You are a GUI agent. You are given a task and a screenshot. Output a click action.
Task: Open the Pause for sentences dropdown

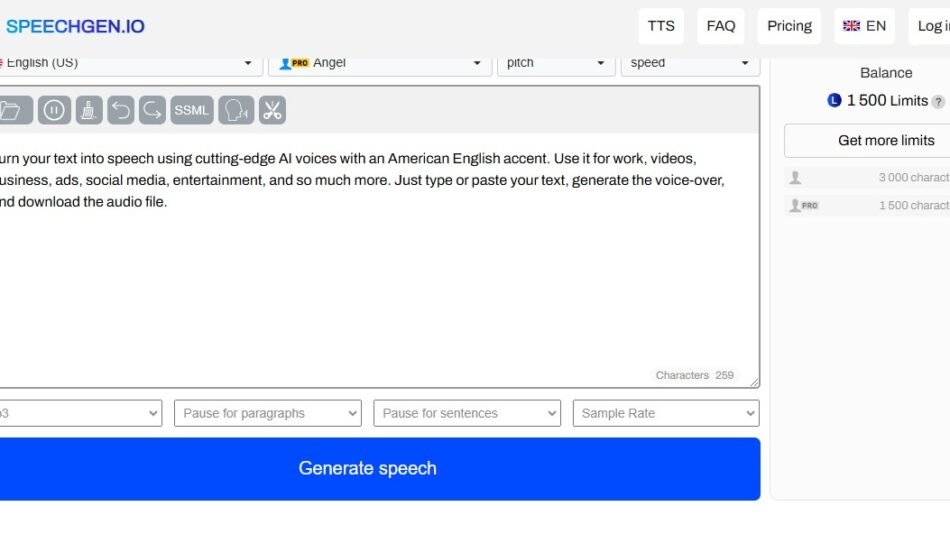(467, 413)
